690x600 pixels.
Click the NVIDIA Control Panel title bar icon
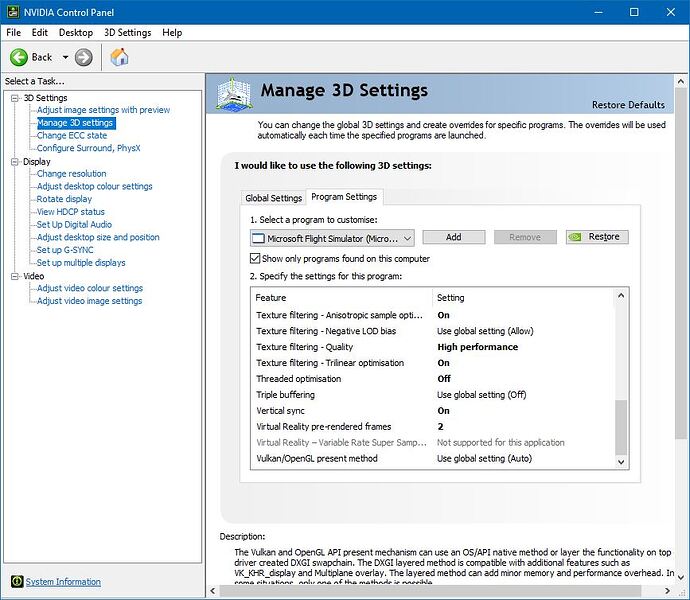pyautogui.click(x=13, y=12)
